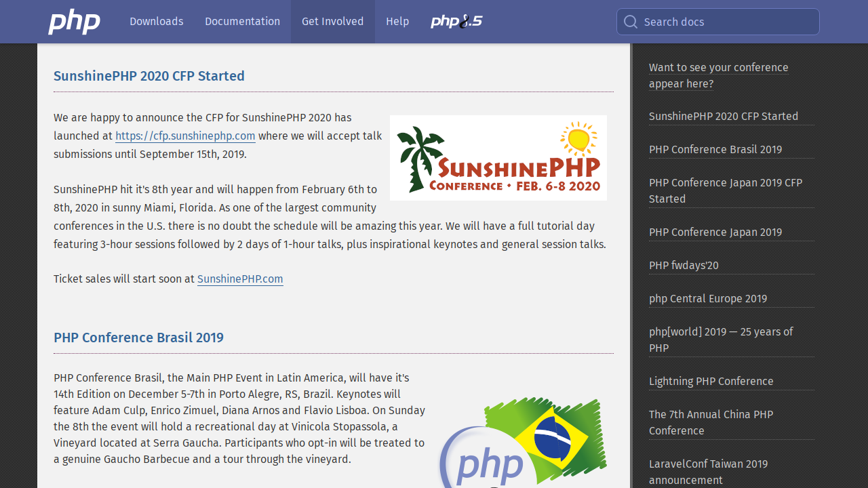Visit the SunshinePHP.com ticket link
Image resolution: width=868 pixels, height=488 pixels.
coord(240,279)
